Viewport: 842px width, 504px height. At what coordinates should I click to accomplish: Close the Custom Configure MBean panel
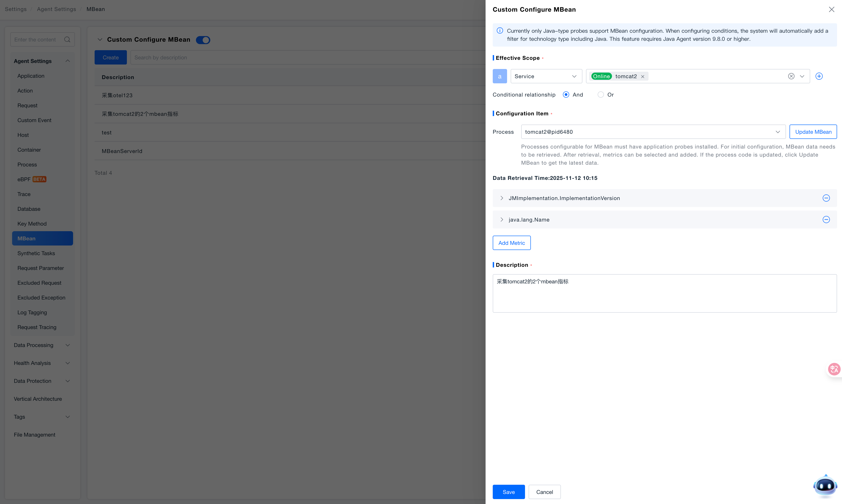pos(831,9)
